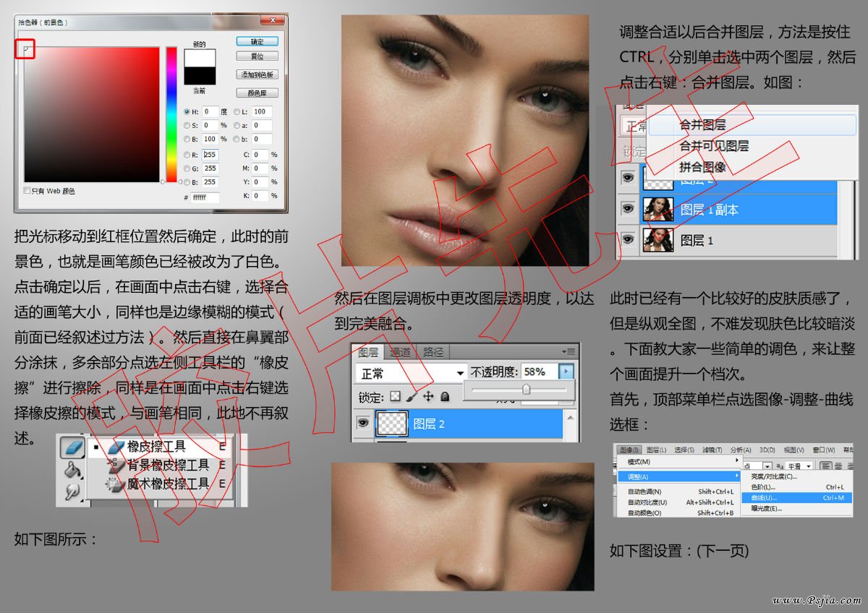Image resolution: width=868 pixels, height=613 pixels.
Task: Enable 只有 Web 颜色 checkbox
Action: 27,191
